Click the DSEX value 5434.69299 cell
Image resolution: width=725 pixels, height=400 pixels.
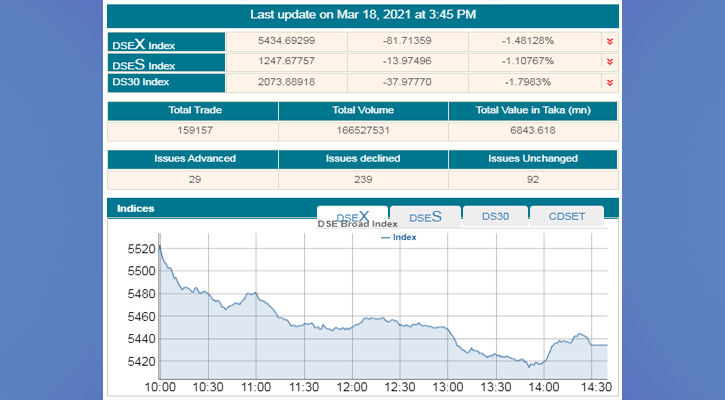click(x=286, y=41)
